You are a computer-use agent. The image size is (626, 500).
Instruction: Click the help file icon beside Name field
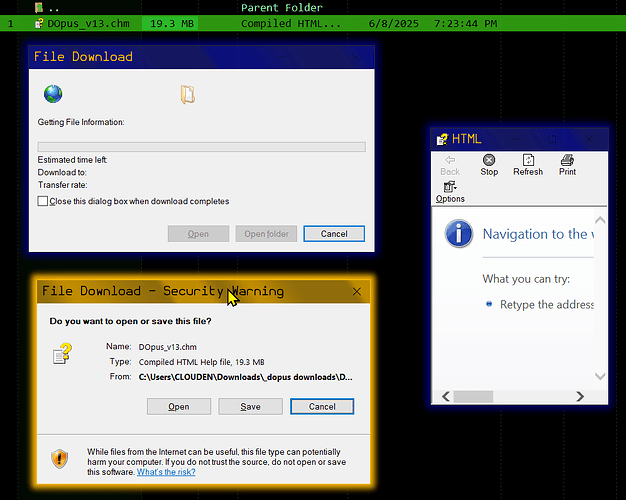pyautogui.click(x=63, y=353)
